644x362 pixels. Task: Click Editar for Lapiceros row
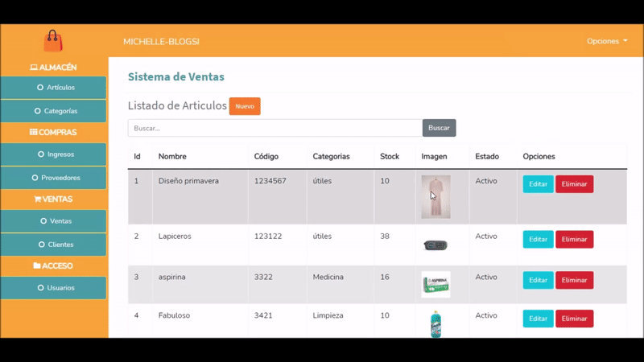coord(538,240)
